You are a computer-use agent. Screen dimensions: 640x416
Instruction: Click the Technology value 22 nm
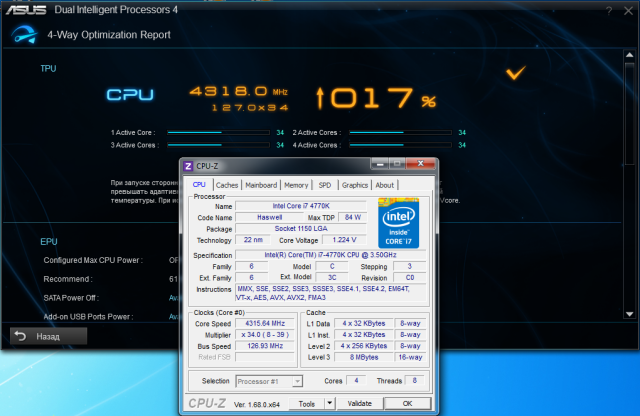(x=253, y=240)
